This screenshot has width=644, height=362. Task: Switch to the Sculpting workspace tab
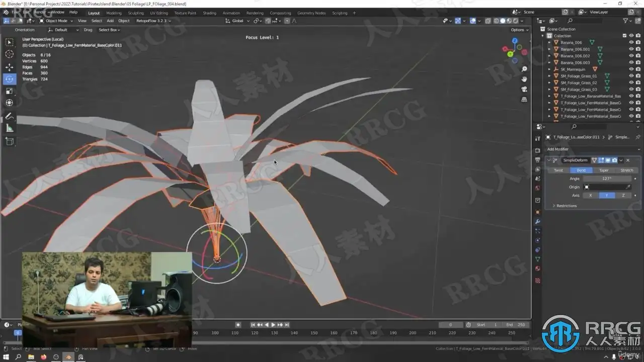click(135, 13)
